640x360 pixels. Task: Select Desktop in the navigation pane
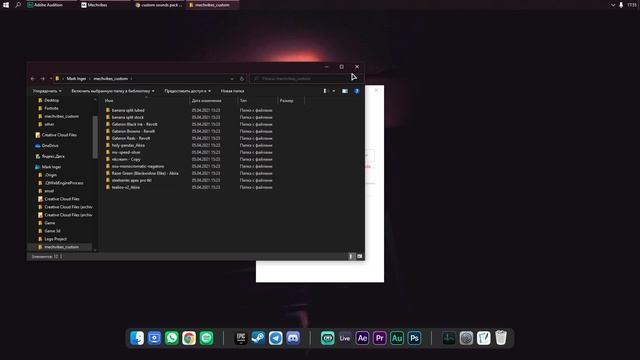[x=51, y=100]
